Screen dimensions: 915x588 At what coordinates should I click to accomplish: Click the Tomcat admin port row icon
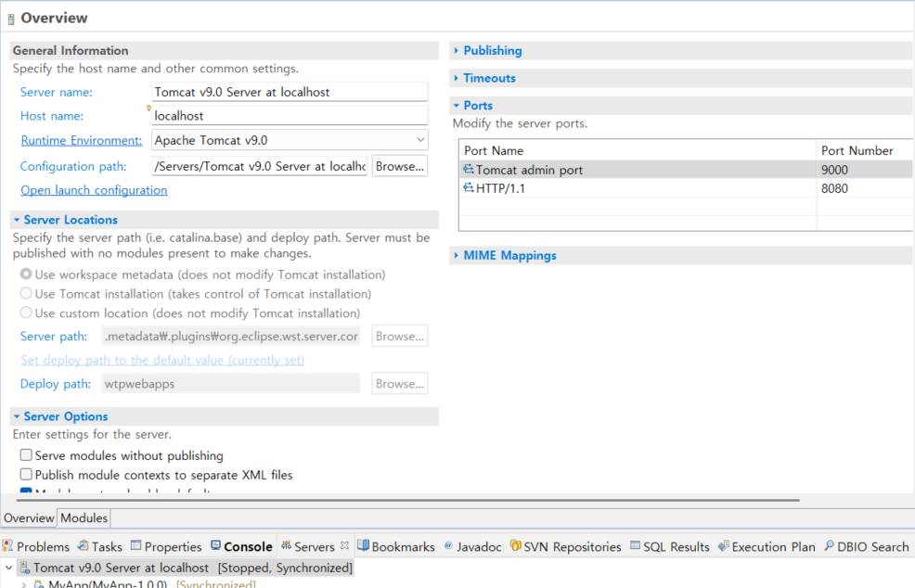coord(468,169)
